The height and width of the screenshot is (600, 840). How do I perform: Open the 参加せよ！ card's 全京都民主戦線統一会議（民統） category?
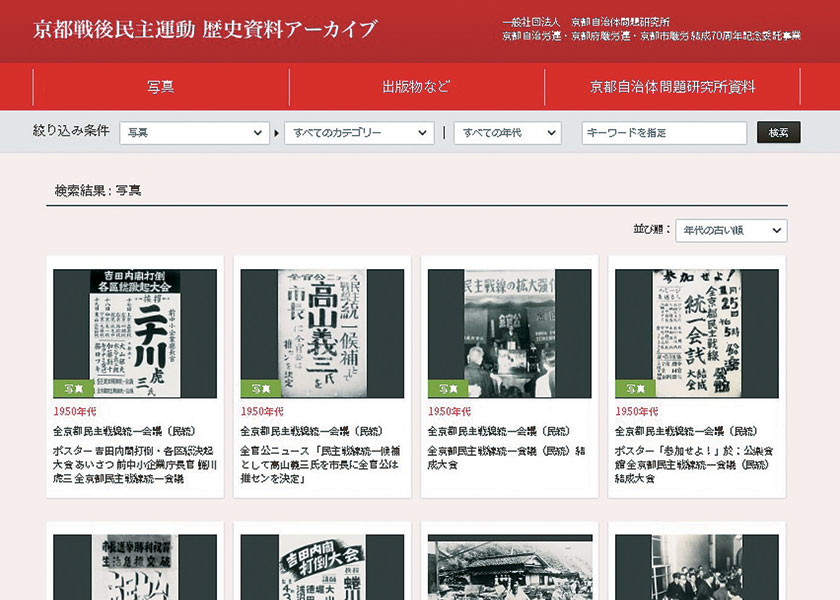pos(687,431)
